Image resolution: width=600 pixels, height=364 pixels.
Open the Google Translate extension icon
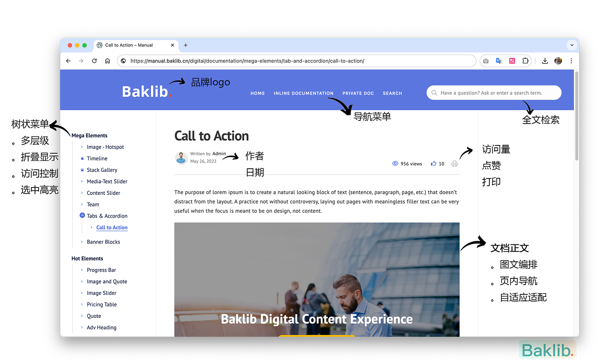click(x=499, y=61)
